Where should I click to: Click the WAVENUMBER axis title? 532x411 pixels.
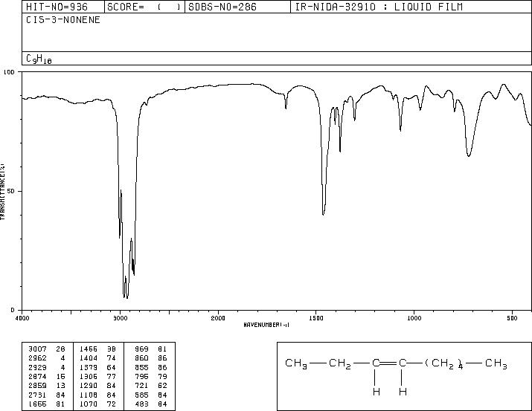coord(266,325)
